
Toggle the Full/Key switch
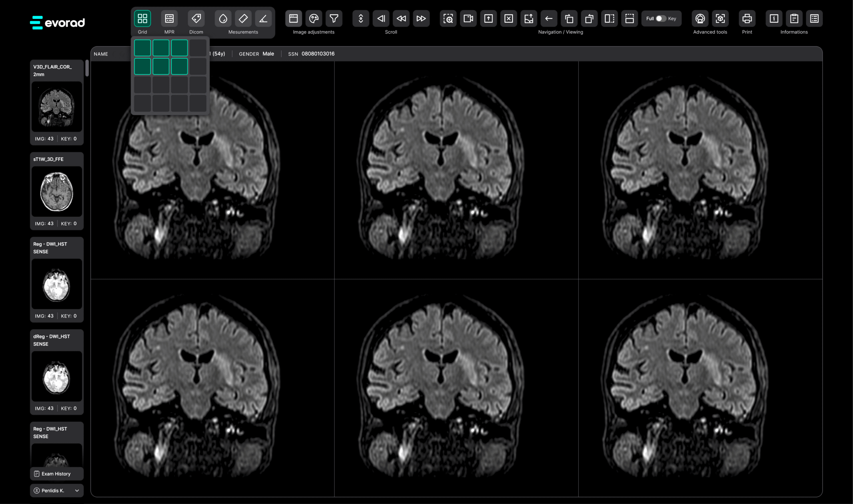pos(660,18)
